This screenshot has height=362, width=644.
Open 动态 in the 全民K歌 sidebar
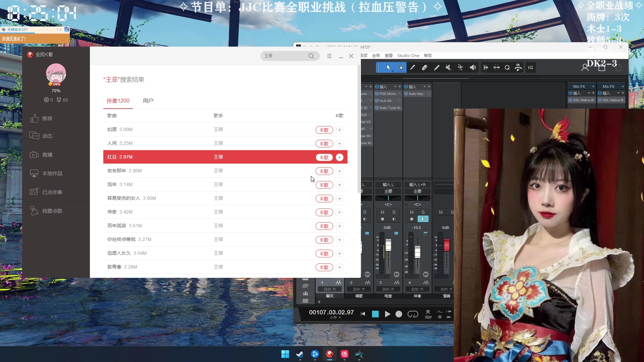(41, 136)
